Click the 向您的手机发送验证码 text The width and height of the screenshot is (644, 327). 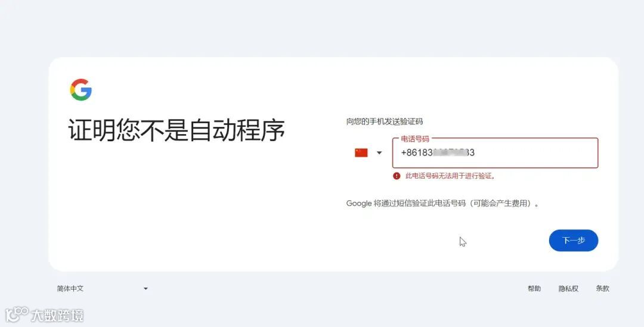coord(385,122)
